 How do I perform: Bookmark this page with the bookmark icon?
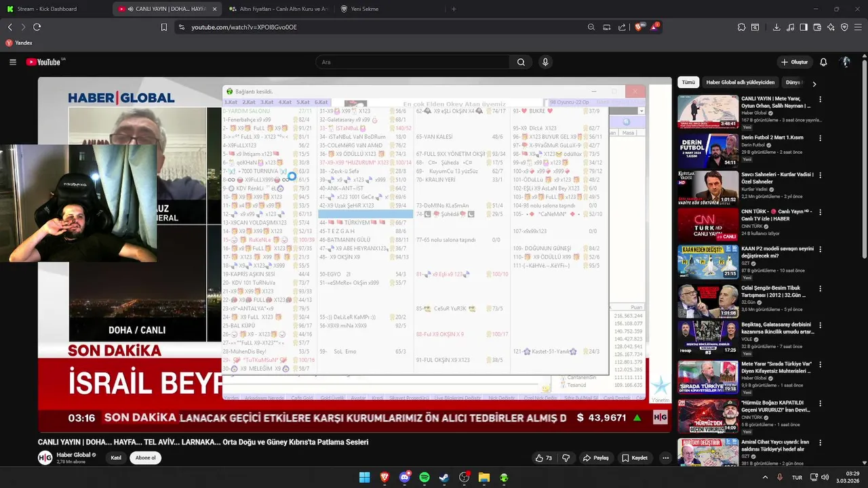coord(163,27)
